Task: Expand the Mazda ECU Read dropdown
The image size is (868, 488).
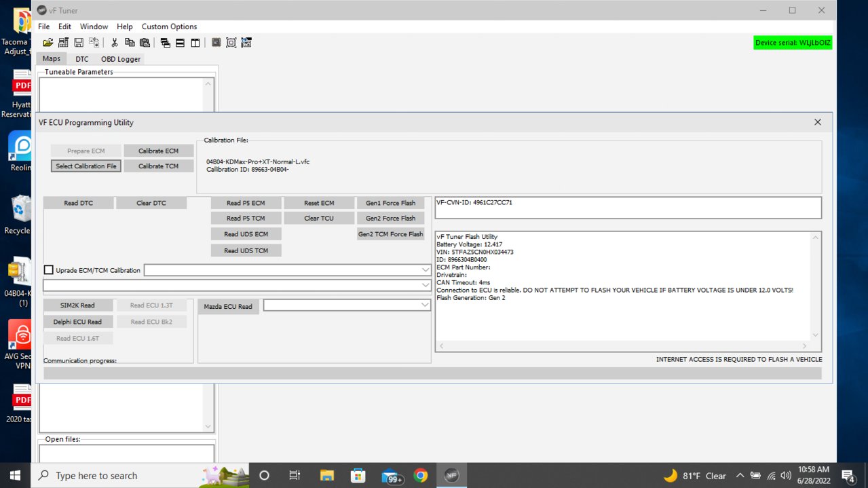Action: pos(425,305)
